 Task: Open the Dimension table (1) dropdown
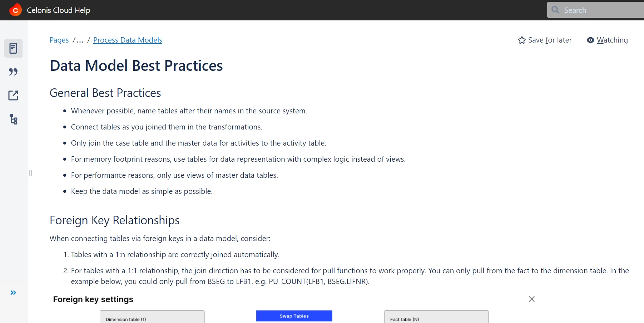pyautogui.click(x=152, y=317)
